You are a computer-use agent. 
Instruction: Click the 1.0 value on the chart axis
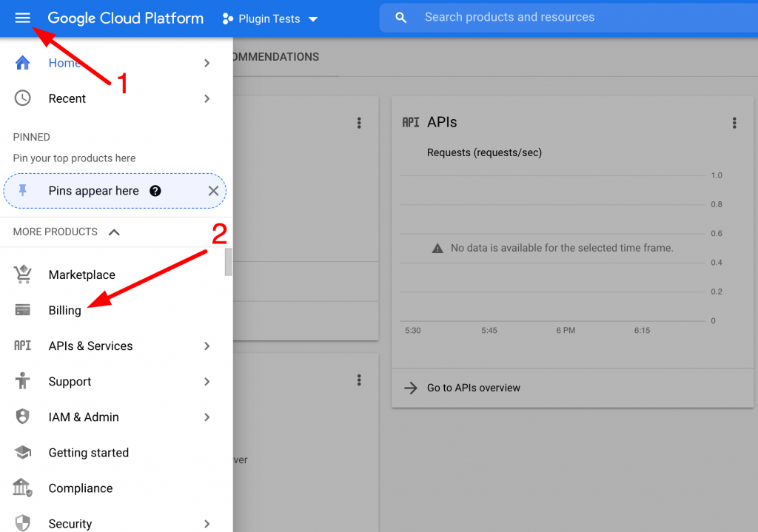[x=717, y=175]
